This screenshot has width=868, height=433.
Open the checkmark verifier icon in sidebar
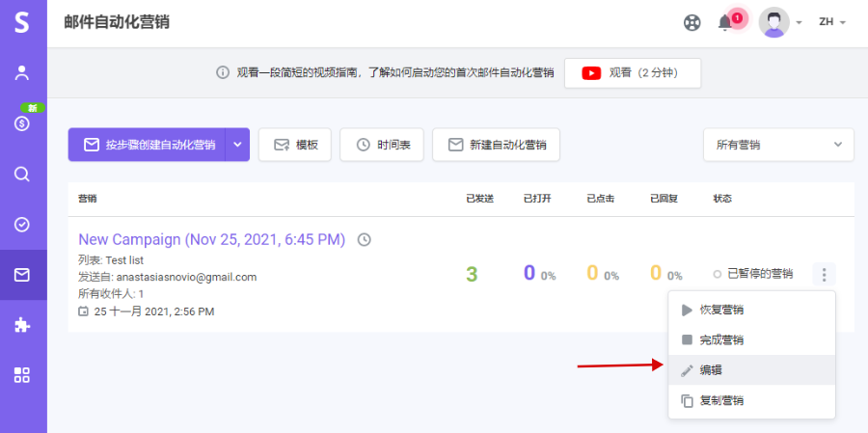(21, 225)
